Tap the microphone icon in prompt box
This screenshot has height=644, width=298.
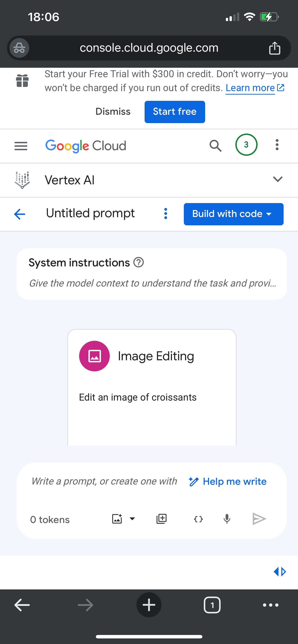(x=227, y=519)
